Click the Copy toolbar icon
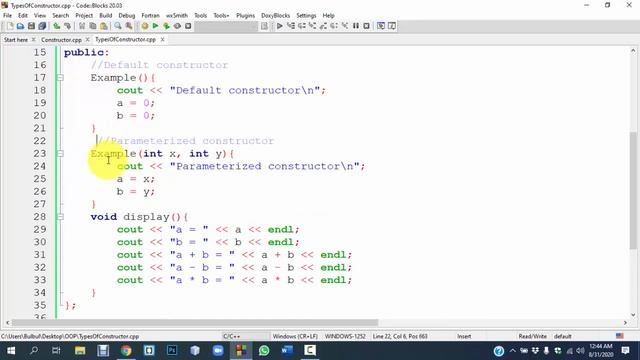 click(x=93, y=26)
